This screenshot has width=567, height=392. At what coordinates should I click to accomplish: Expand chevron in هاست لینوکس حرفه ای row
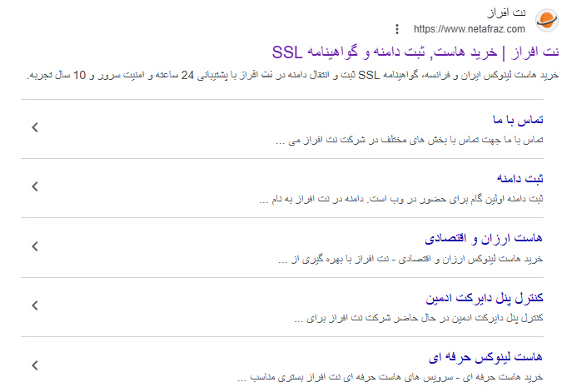[35, 365]
